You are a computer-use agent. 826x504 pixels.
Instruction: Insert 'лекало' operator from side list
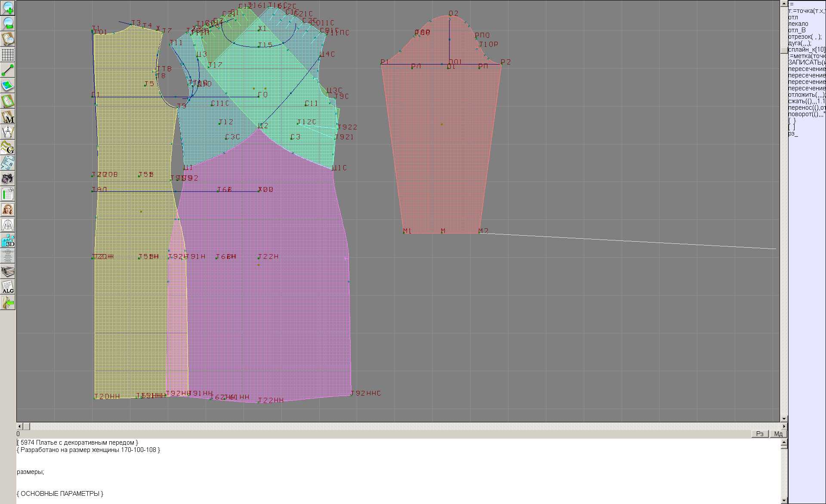point(798,24)
